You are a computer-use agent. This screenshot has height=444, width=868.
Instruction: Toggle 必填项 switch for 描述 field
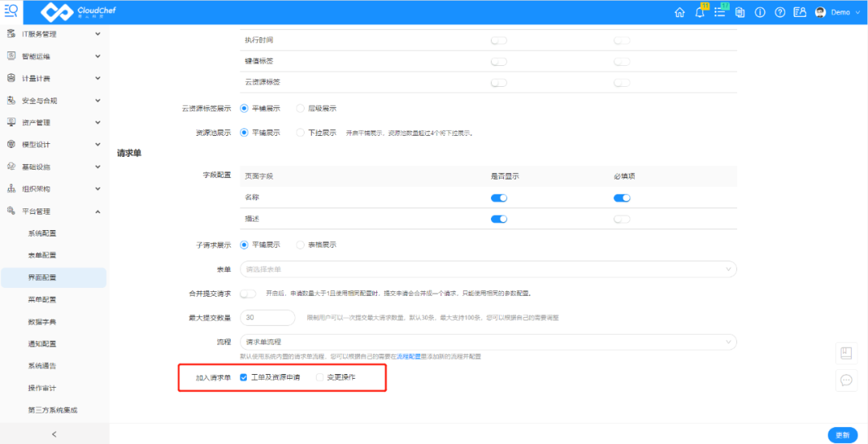point(621,219)
